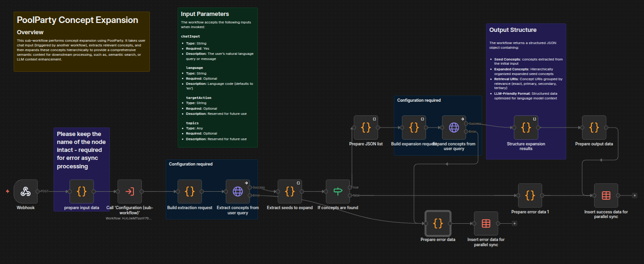644x264 pixels.
Task: Select the 'If concepts are found' node
Action: click(x=338, y=191)
